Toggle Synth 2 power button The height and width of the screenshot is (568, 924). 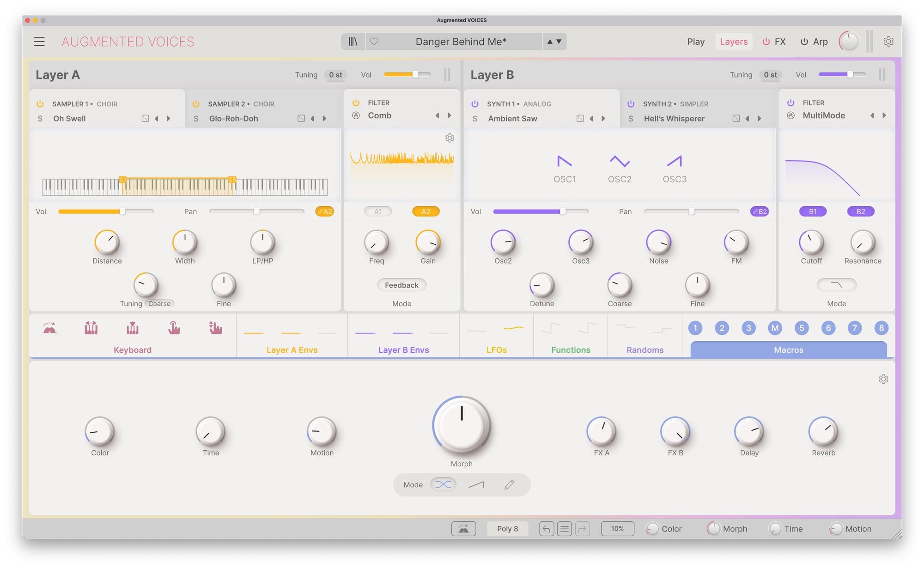pos(631,104)
